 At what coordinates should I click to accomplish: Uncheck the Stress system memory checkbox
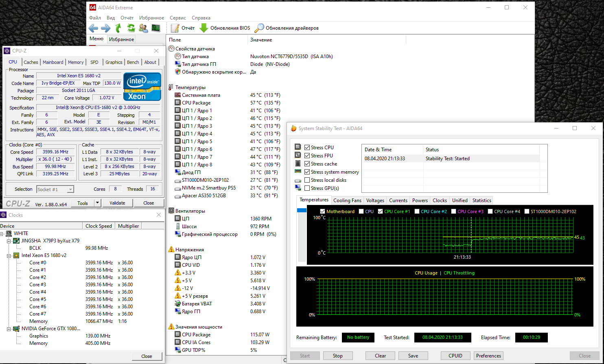click(x=307, y=172)
